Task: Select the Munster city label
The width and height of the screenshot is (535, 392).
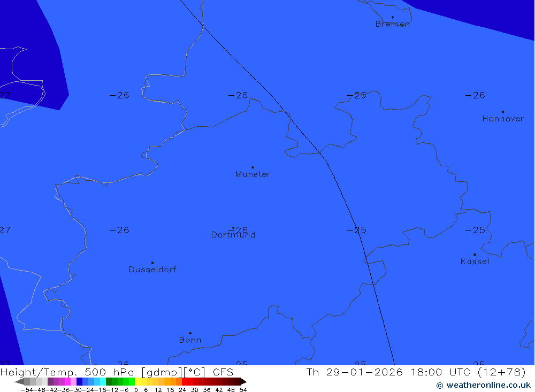Action: [253, 174]
